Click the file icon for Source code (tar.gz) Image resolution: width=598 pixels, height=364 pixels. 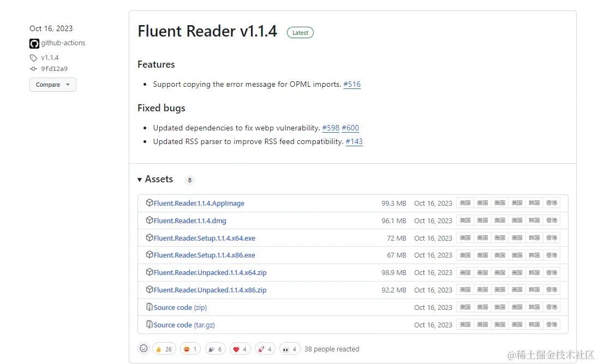(x=149, y=324)
